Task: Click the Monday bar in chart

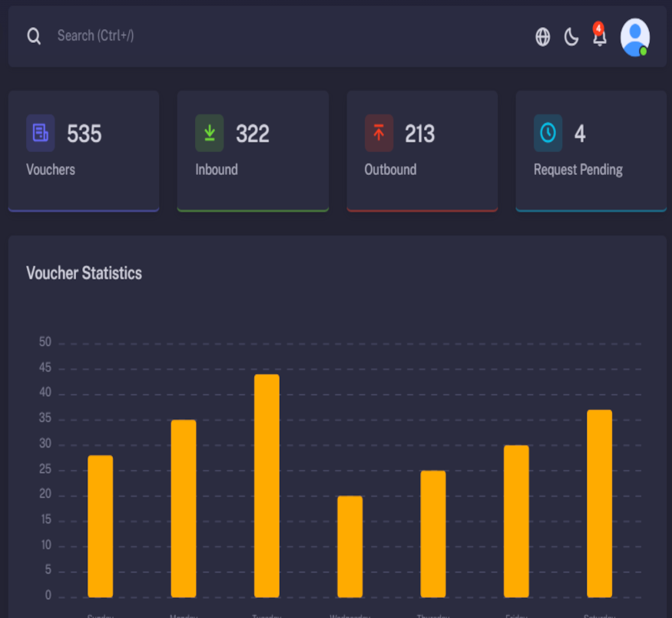Action: pyautogui.click(x=184, y=509)
